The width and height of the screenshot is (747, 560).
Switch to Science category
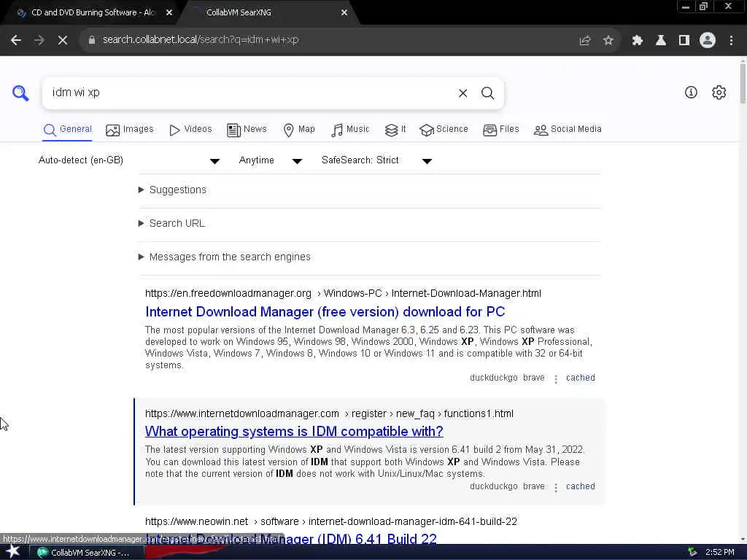click(x=444, y=130)
